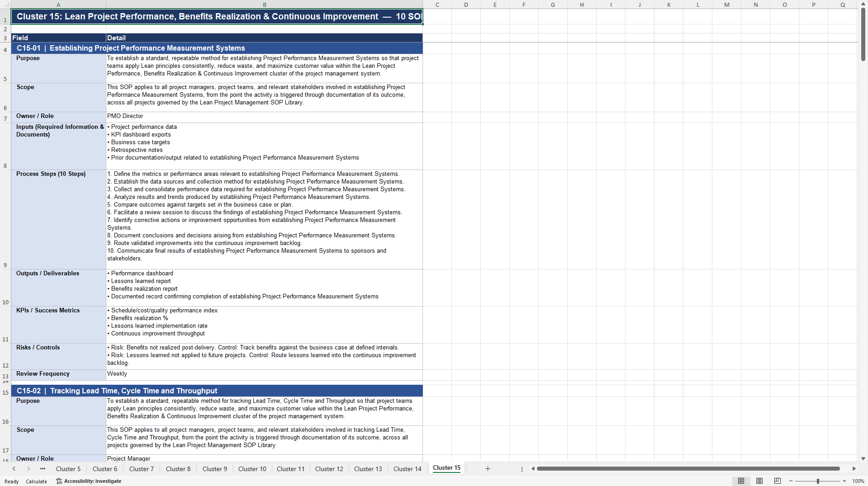Switch to Cluster 11 sheet tab

tap(291, 469)
